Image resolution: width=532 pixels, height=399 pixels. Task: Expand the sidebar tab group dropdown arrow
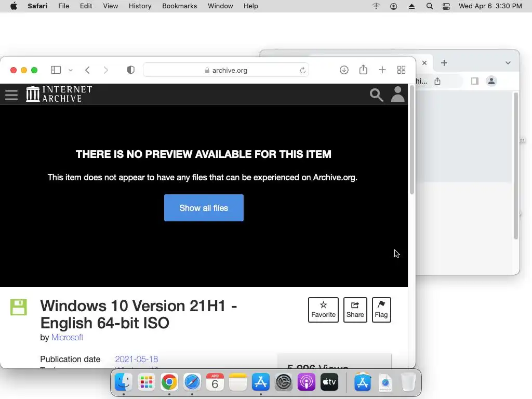point(71,70)
